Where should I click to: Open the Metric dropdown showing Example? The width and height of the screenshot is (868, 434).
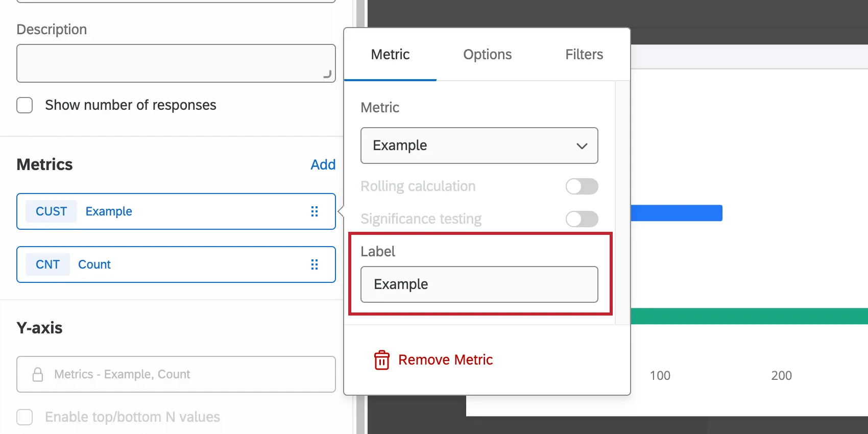pyautogui.click(x=479, y=146)
